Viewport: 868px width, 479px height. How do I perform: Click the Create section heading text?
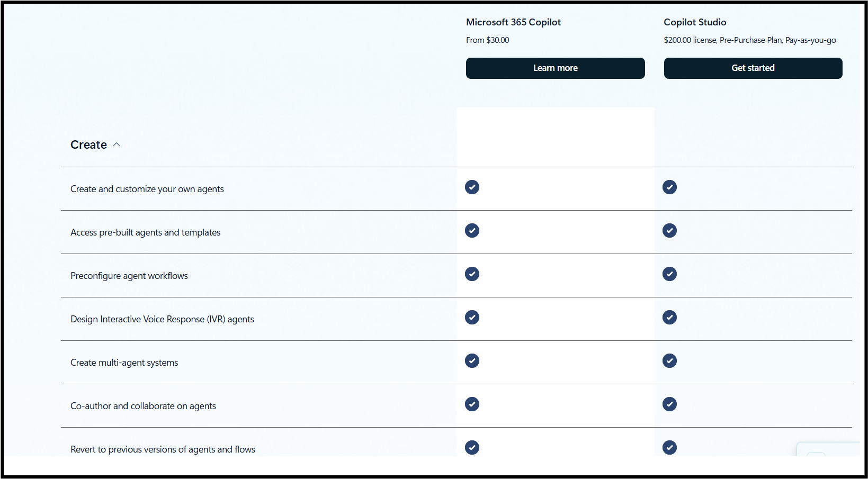click(88, 145)
